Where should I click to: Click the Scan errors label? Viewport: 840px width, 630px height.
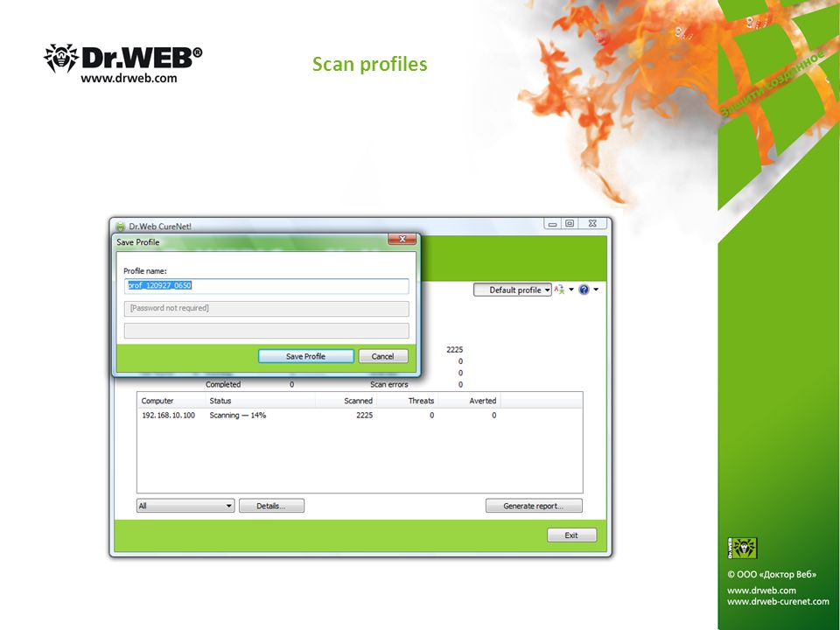pyautogui.click(x=388, y=385)
